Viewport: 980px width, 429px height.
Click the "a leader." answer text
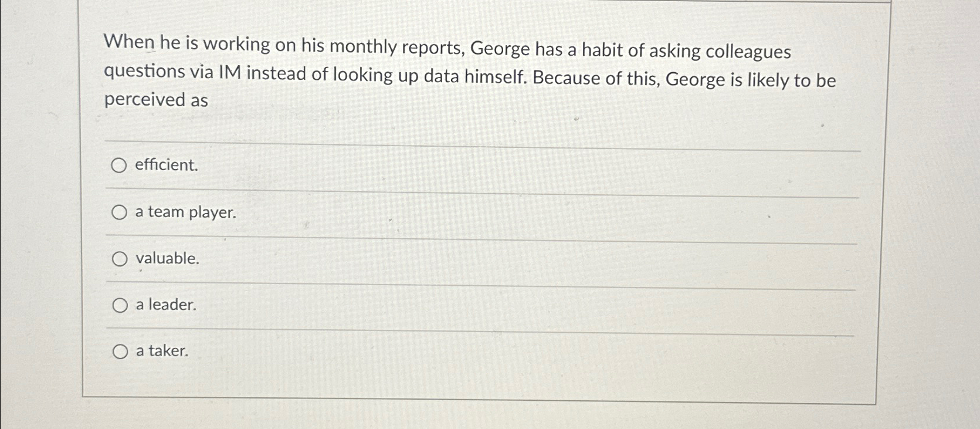coord(165,305)
